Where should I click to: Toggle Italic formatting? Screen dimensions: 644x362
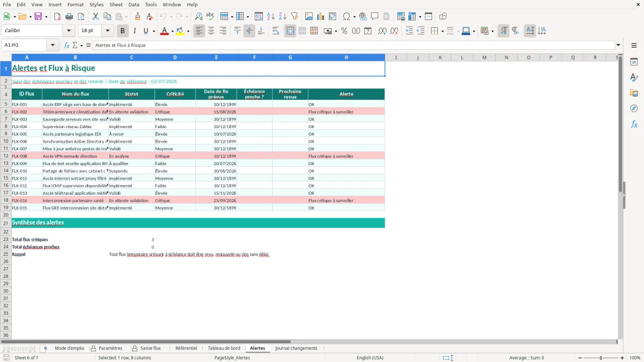135,31
